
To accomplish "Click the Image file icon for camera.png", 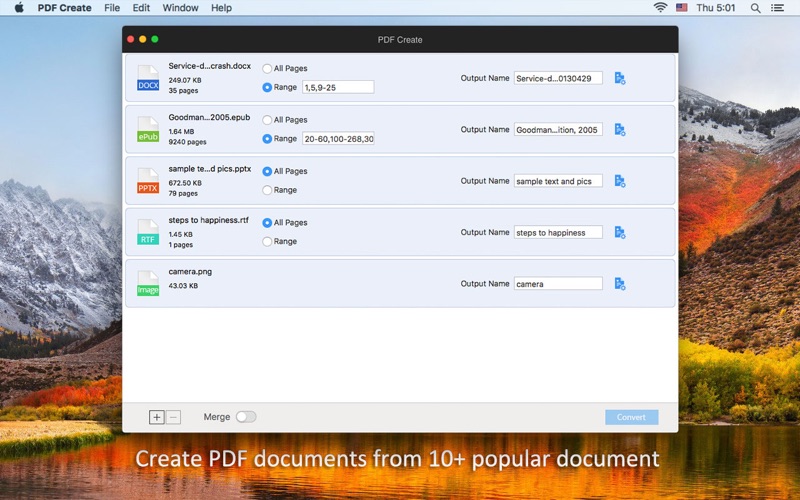I will pos(148,284).
